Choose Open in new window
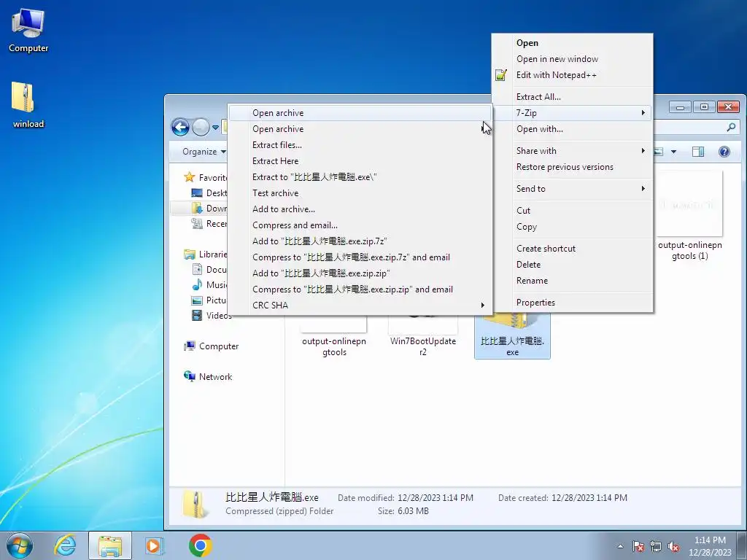Screen dimensions: 747x560 coord(572,59)
